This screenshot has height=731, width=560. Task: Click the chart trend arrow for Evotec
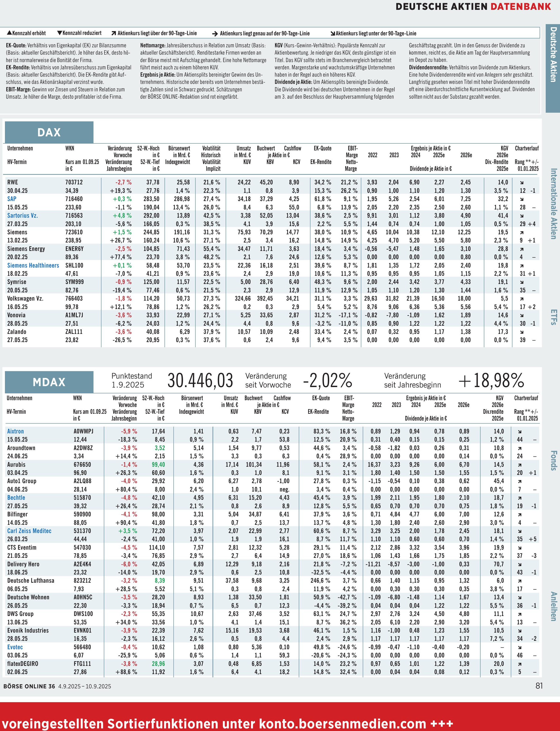point(520,648)
